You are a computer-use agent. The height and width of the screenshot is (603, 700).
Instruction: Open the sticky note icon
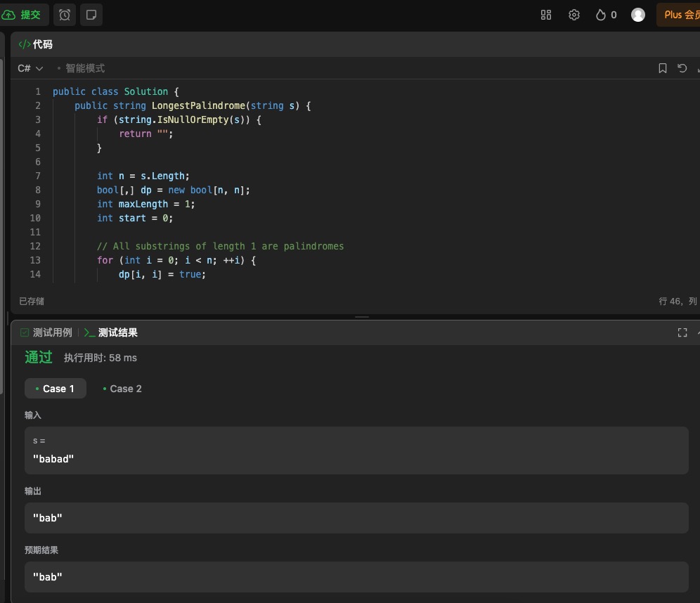tap(91, 15)
